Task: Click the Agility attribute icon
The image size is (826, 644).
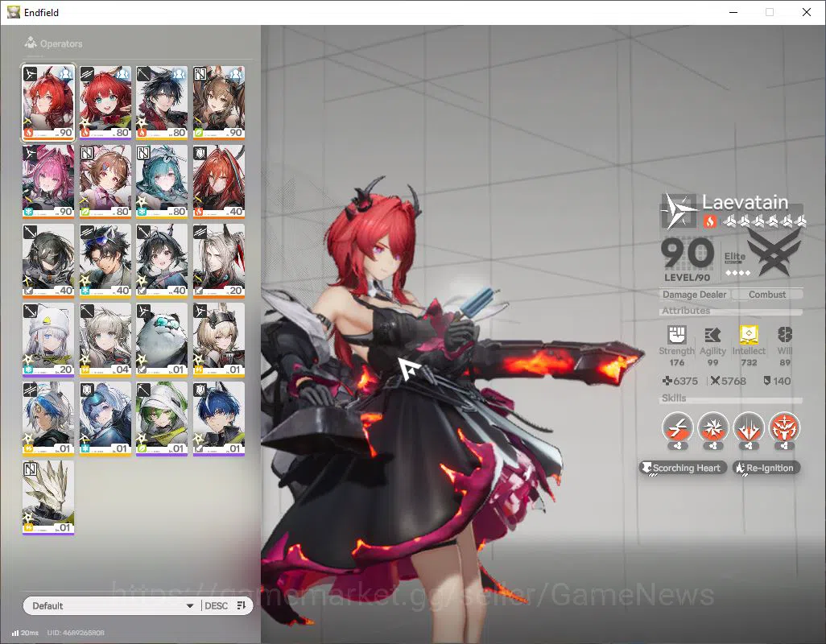Action: (712, 335)
